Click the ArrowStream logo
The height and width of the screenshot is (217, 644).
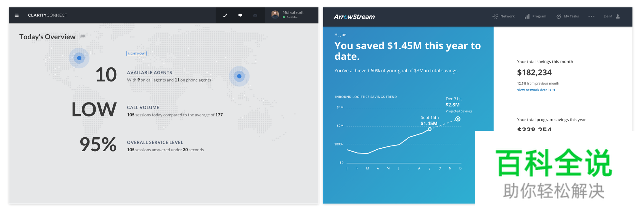point(354,17)
